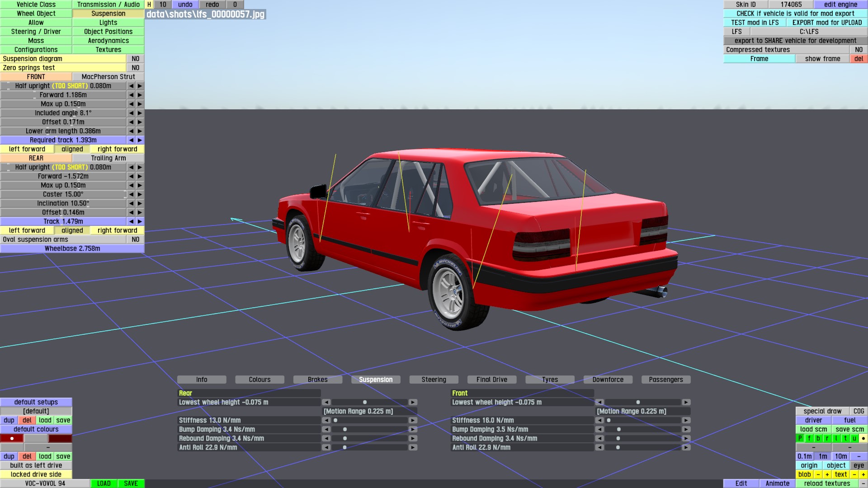This screenshot has height=488, width=868.
Task: Toggle Zero springs test option
Action: (x=135, y=68)
